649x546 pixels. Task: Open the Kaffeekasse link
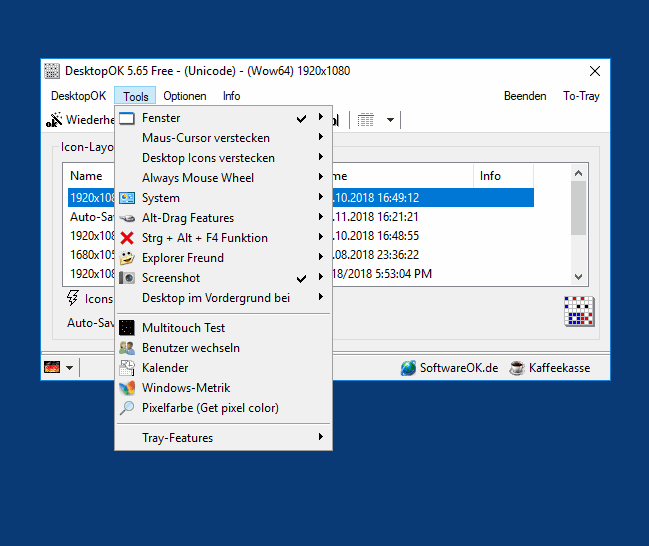(x=559, y=368)
